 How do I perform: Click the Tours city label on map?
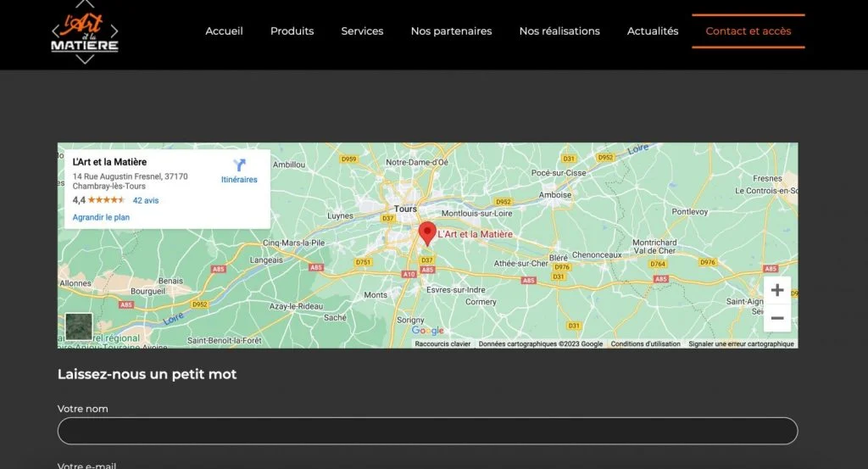[x=405, y=209]
